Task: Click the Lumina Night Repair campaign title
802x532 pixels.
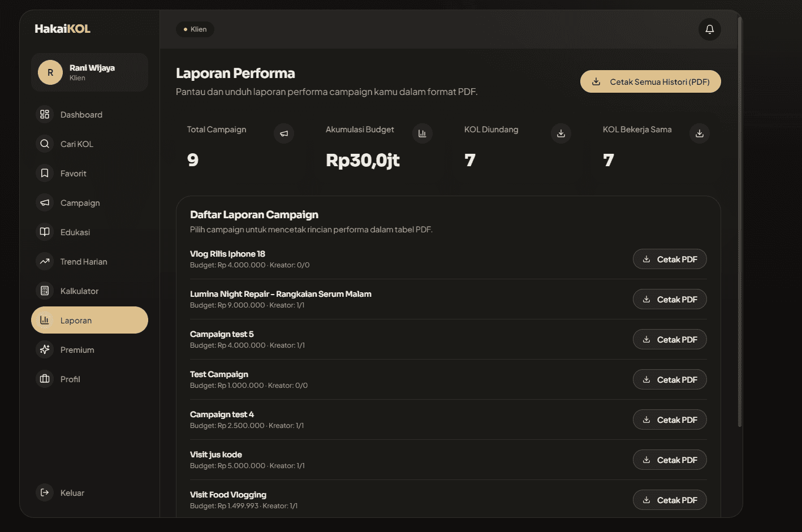Action: [x=281, y=294]
